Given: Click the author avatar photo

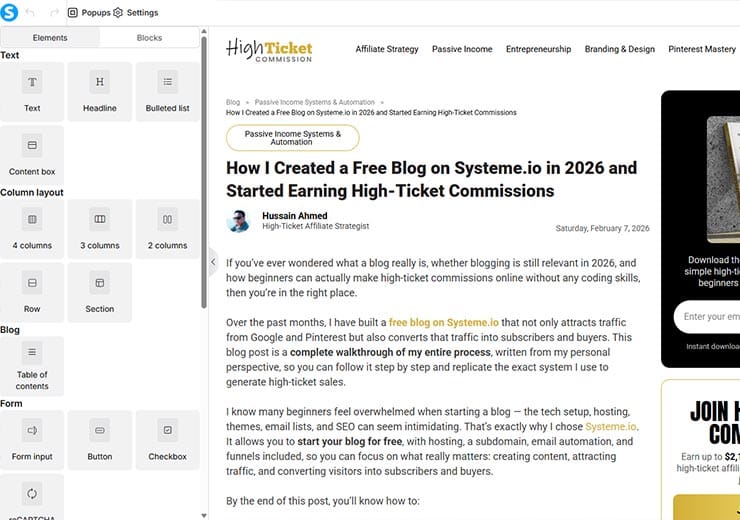Looking at the screenshot, I should pos(239,221).
